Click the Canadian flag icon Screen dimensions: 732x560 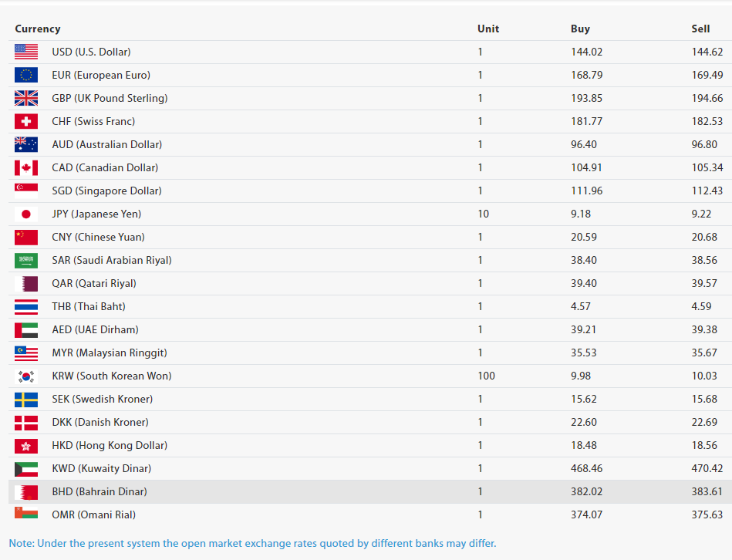pyautogui.click(x=25, y=167)
